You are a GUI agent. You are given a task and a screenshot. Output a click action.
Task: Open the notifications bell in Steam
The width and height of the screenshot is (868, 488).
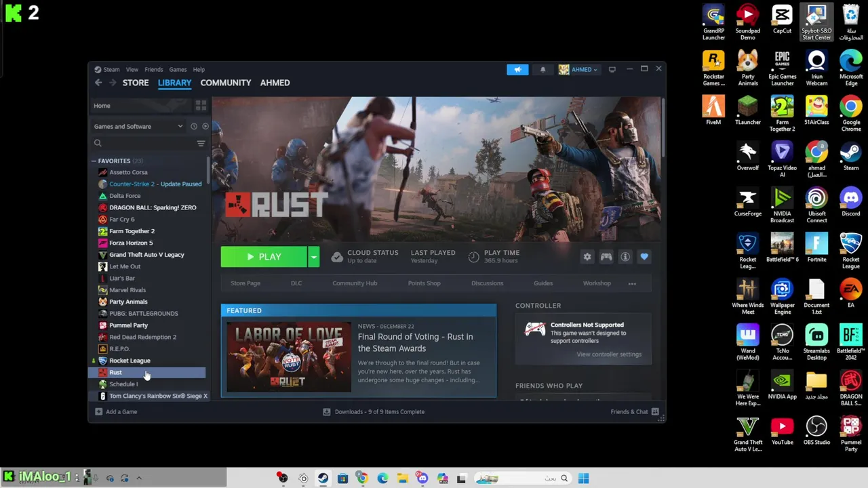click(542, 69)
